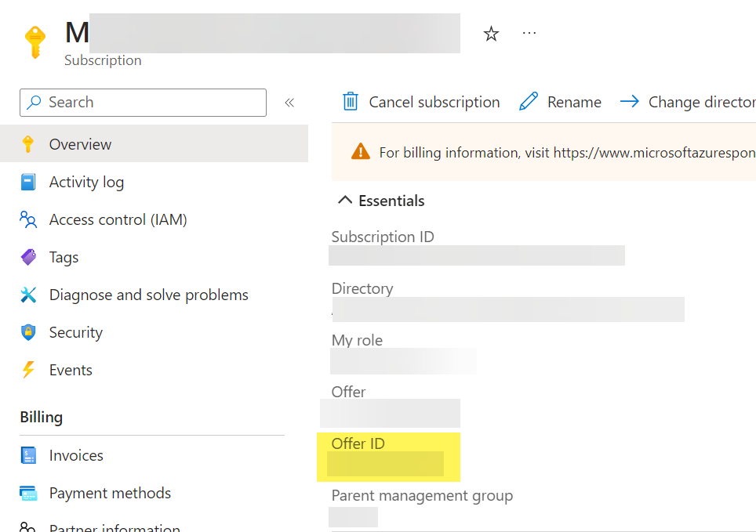Click the trash icon for Cancel subscription
The height and width of the screenshot is (532, 756).
click(351, 102)
